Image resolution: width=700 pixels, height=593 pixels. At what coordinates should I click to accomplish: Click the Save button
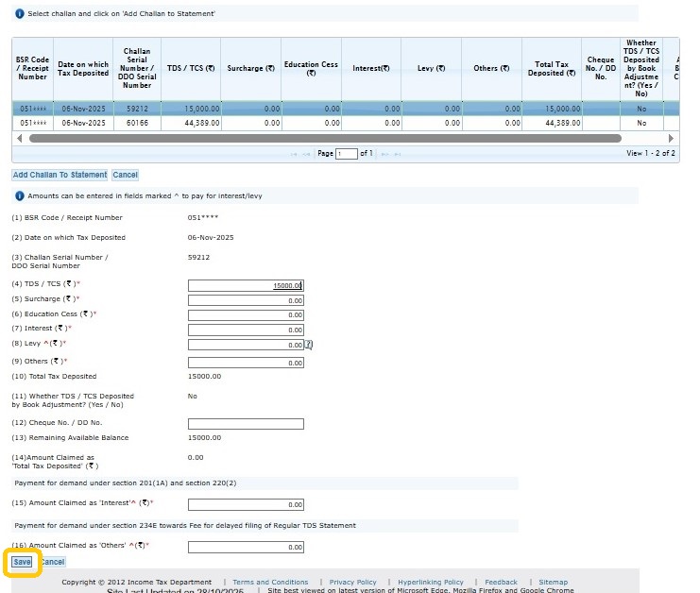coord(22,562)
